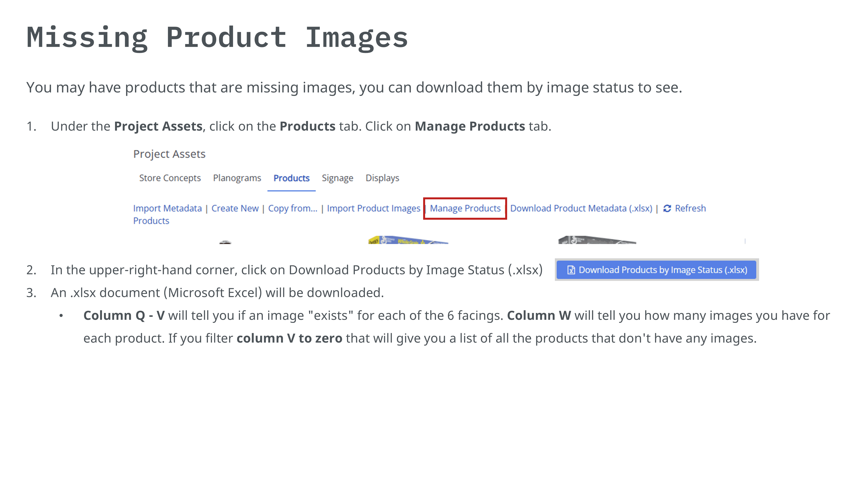Click the Create New link
This screenshot has height=488, width=868.
235,208
